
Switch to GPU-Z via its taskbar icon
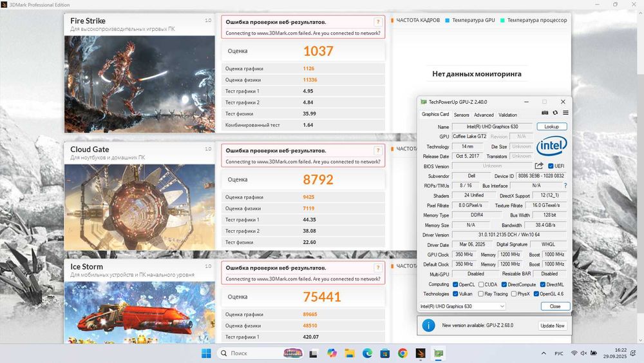tap(439, 353)
